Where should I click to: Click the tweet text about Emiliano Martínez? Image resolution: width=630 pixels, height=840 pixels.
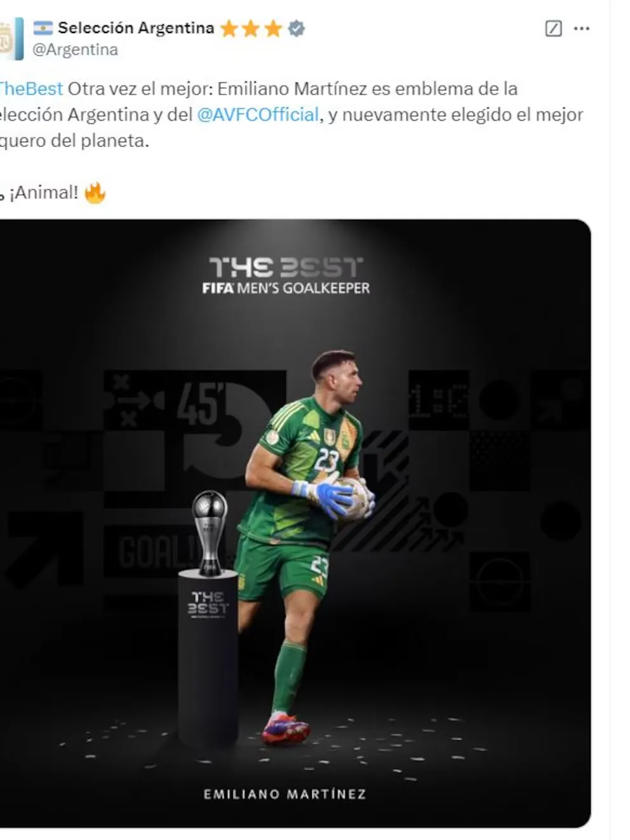coord(292,114)
